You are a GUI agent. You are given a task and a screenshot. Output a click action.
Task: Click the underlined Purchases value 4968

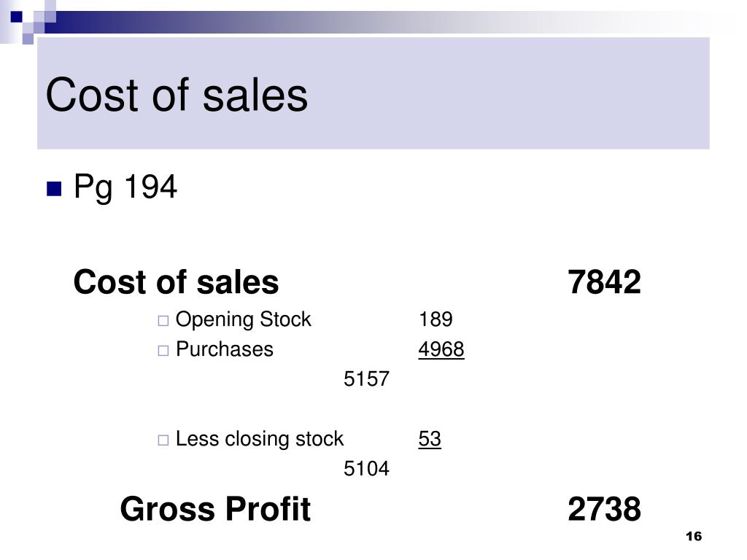[x=441, y=349]
